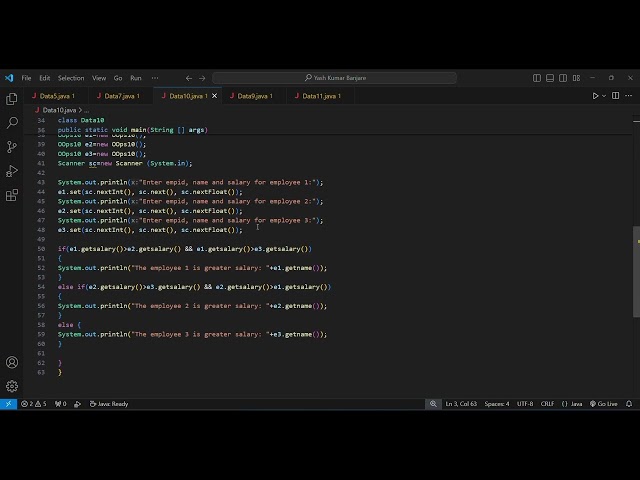Change file encoding UTF-8
Image resolution: width=640 pixels, height=480 pixels.
coord(525,404)
